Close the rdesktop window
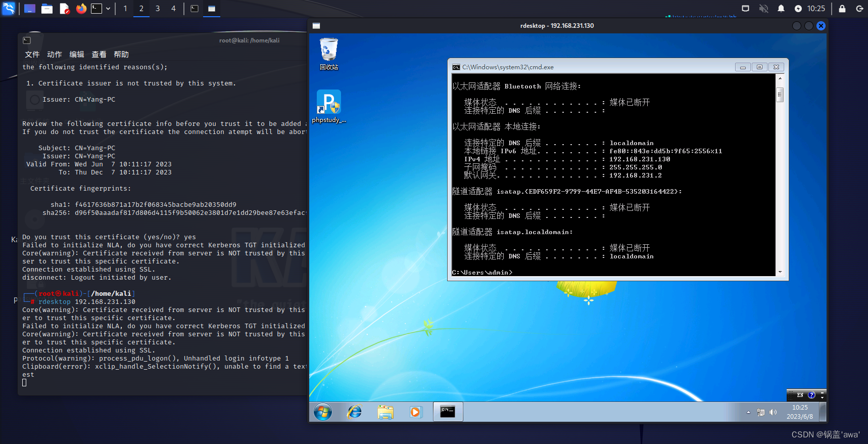The height and width of the screenshot is (444, 868). (821, 26)
